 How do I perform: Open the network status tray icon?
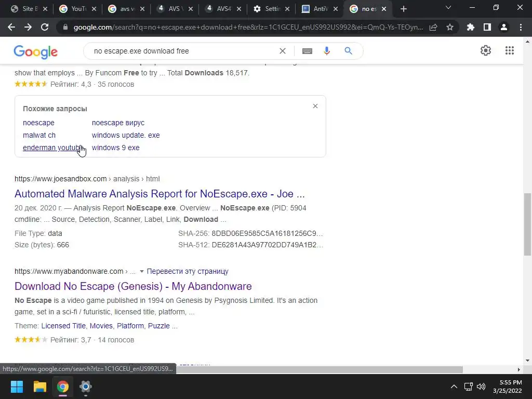coord(468,387)
